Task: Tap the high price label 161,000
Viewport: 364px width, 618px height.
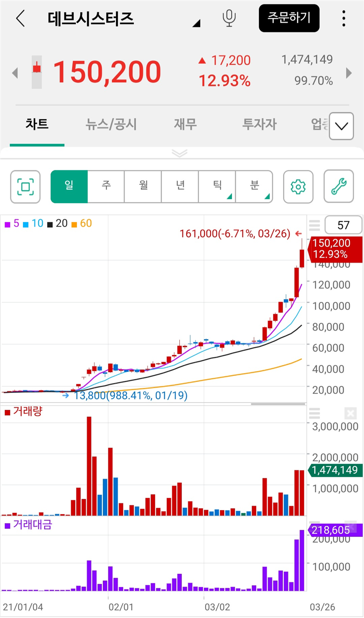Action: click(235, 234)
